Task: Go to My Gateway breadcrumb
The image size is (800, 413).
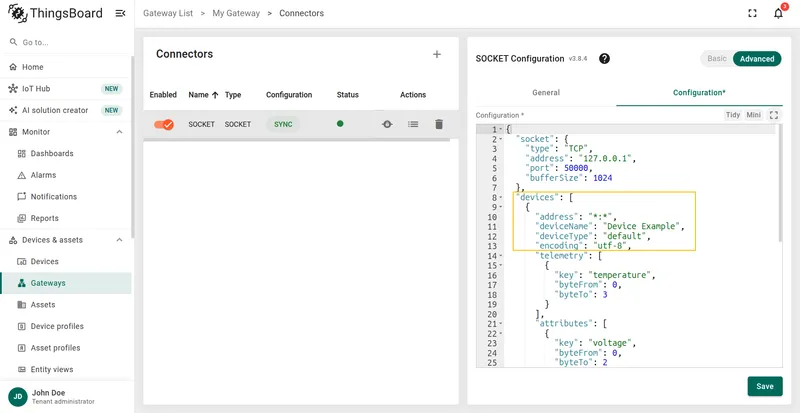Action: click(236, 13)
